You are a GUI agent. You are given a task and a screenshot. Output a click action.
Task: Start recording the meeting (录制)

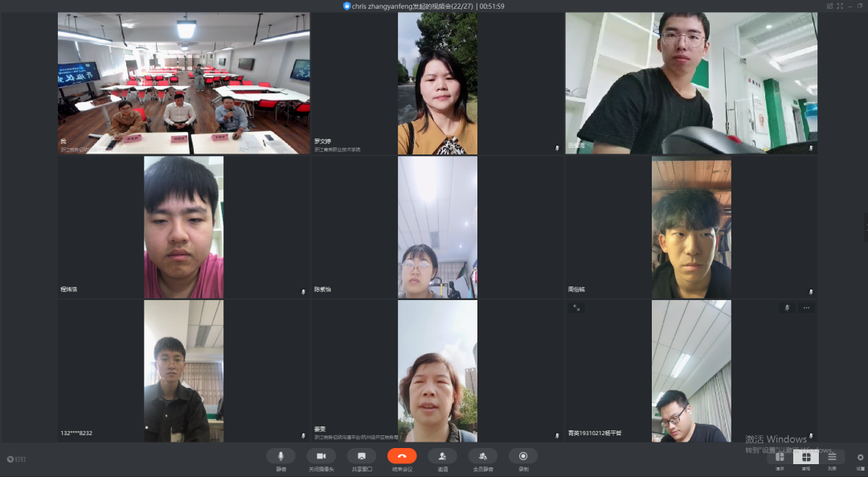[x=523, y=456]
